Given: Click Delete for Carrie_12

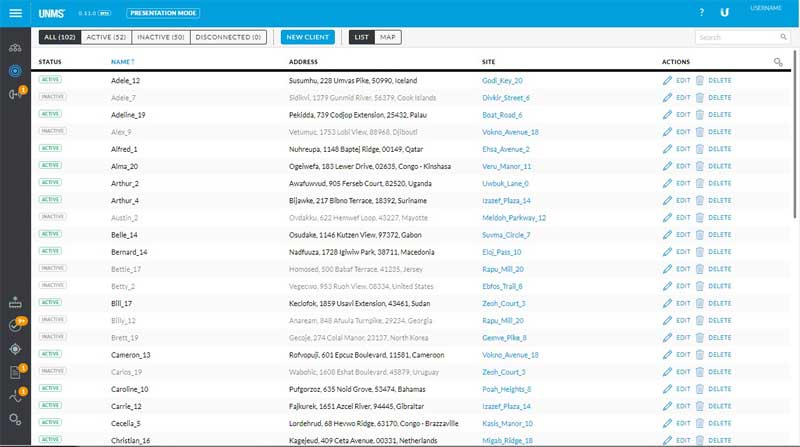Looking at the screenshot, I should (x=719, y=406).
